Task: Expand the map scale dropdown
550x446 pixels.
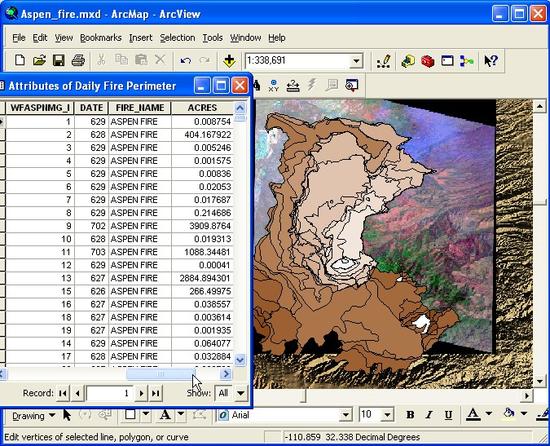Action: click(356, 61)
